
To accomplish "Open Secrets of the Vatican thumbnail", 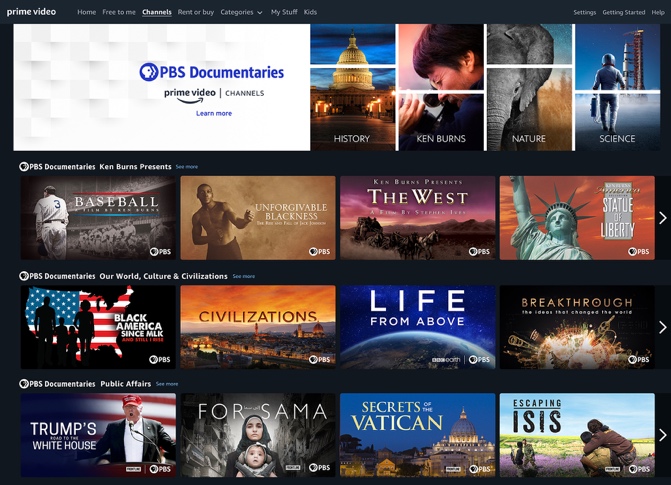I will point(418,435).
